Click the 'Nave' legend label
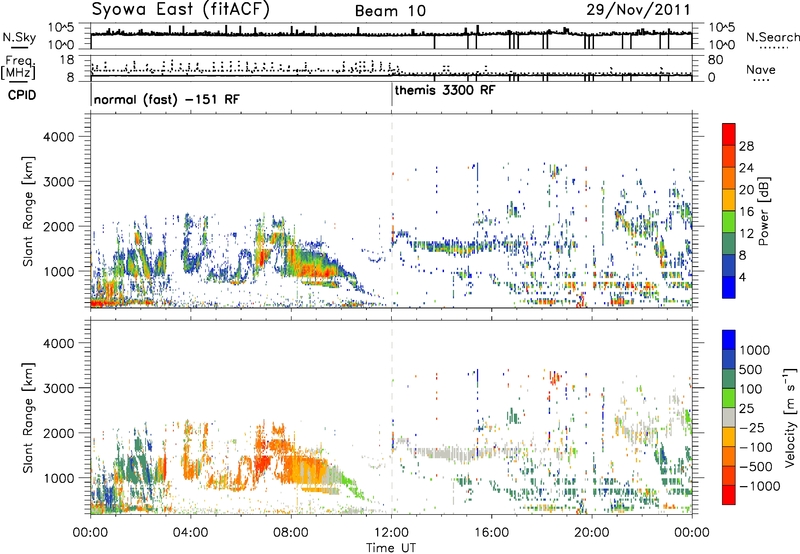 coord(761,69)
